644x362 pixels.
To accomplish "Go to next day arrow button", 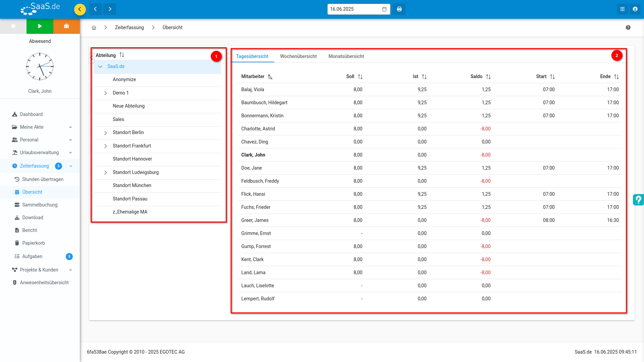I will pyautogui.click(x=110, y=9).
